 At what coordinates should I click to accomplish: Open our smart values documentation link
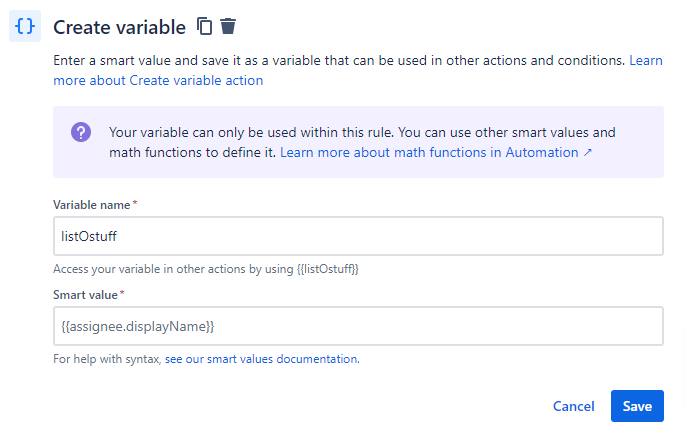pos(283,359)
